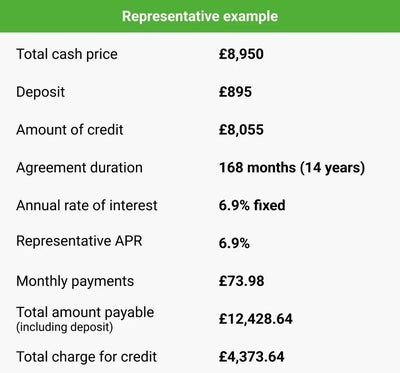This screenshot has height=373, width=400.
Task: Click the 6.9% APR value
Action: (x=234, y=243)
